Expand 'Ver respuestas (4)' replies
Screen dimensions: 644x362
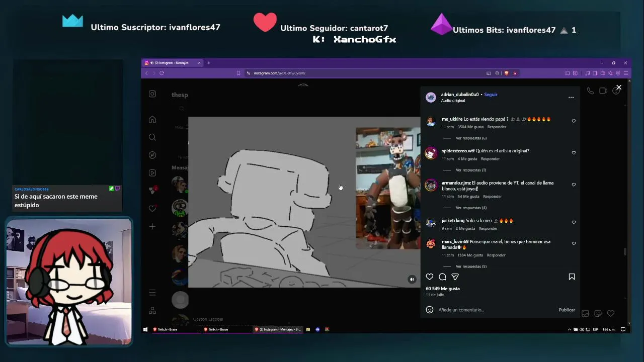pyautogui.click(x=471, y=208)
